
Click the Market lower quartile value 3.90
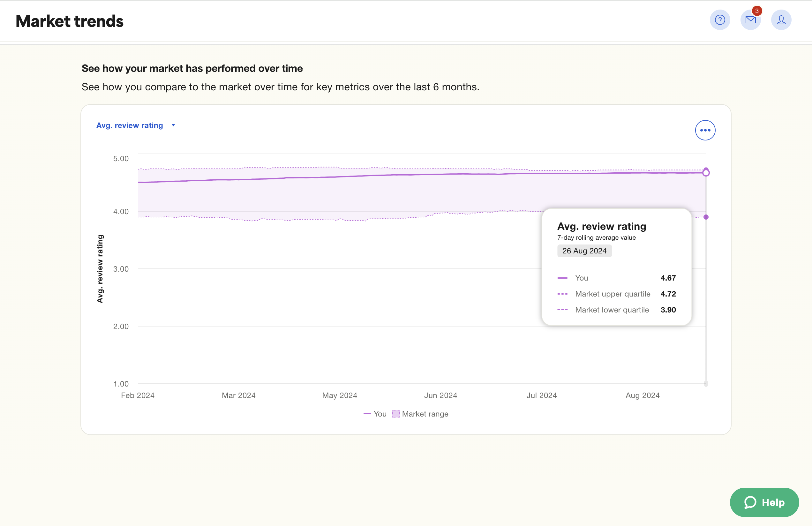tap(668, 310)
